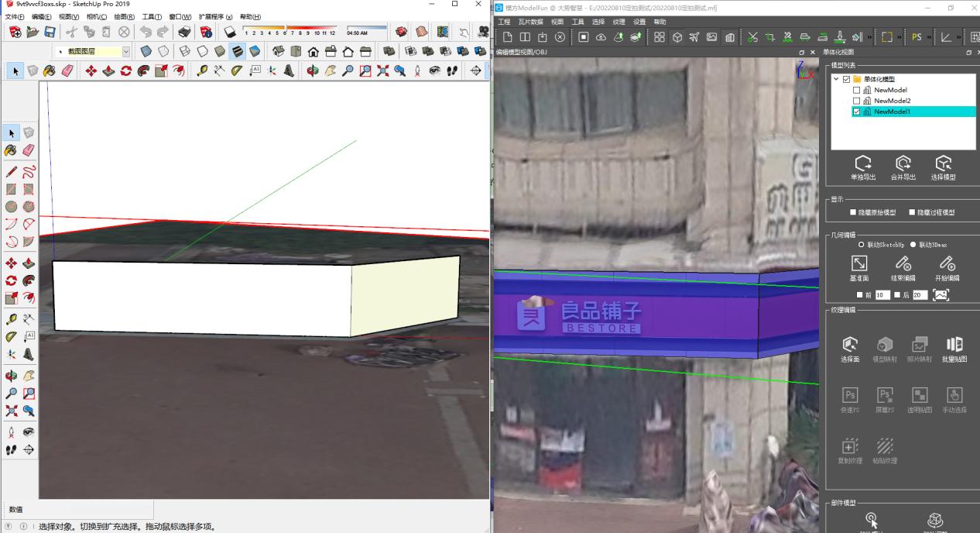Viewport: 980px width, 533px height.
Task: Click the 结束编辑 end editing button
Action: (903, 268)
